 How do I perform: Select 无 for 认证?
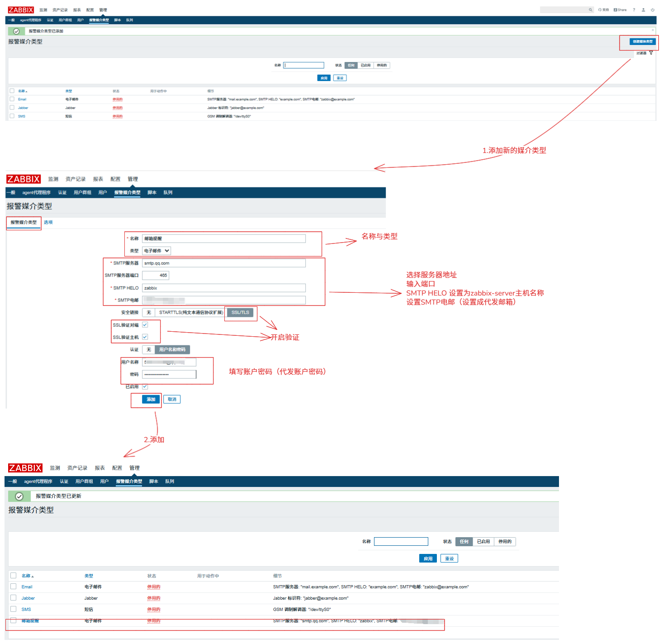tap(149, 349)
